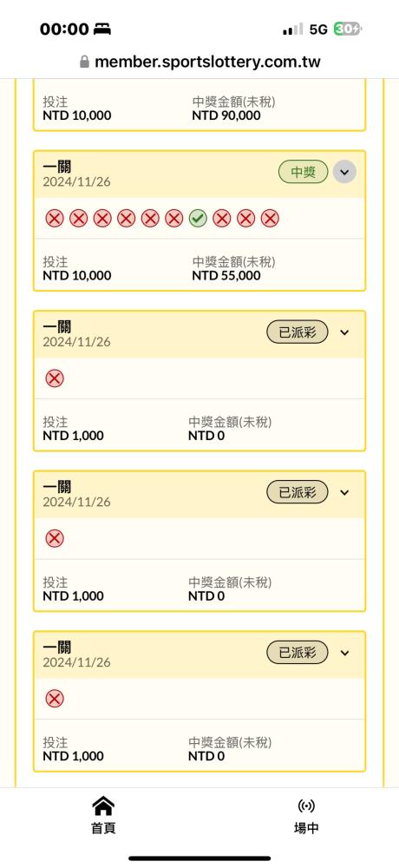Tap the 一關 title of the winning ticket
399x868 pixels.
57,166
